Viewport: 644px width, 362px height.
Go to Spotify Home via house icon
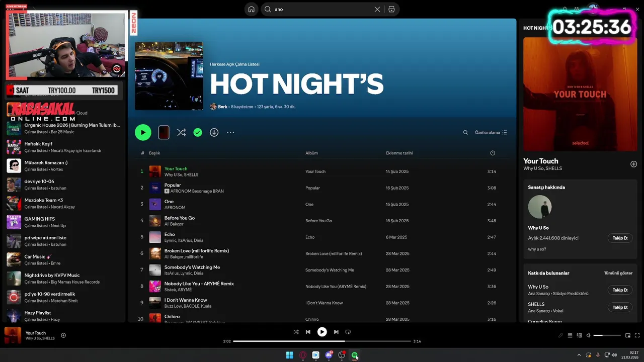(251, 9)
